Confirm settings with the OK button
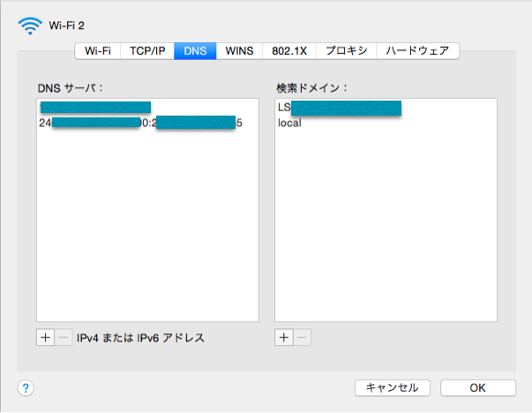532x413 pixels. pos(477,387)
